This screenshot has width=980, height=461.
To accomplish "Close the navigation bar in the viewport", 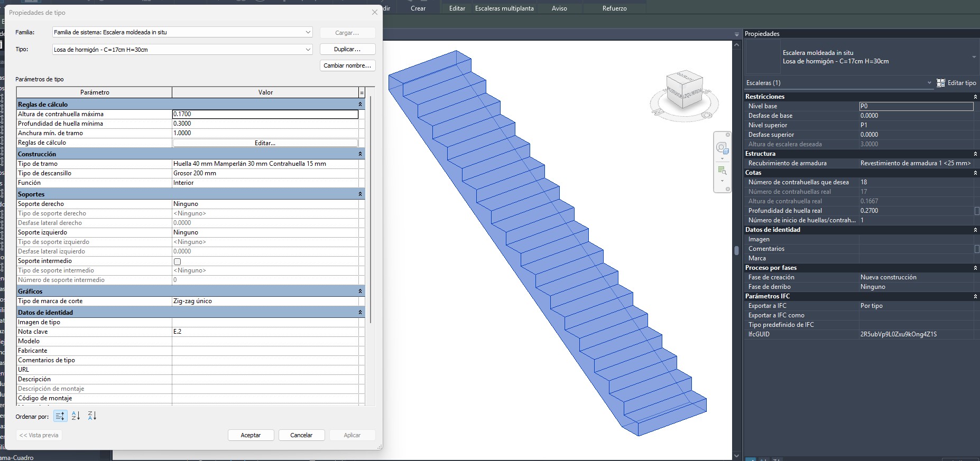I will tap(728, 135).
